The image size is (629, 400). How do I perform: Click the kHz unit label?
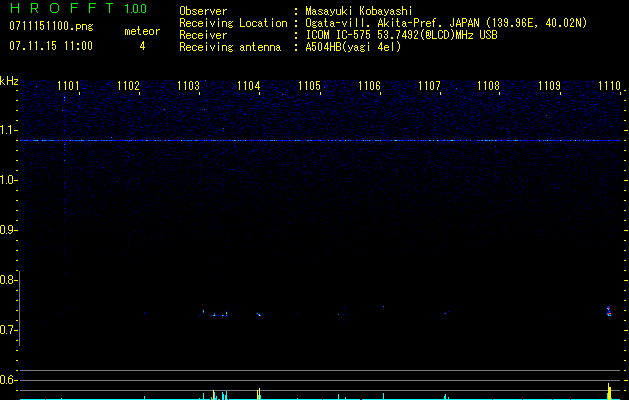coord(9,80)
